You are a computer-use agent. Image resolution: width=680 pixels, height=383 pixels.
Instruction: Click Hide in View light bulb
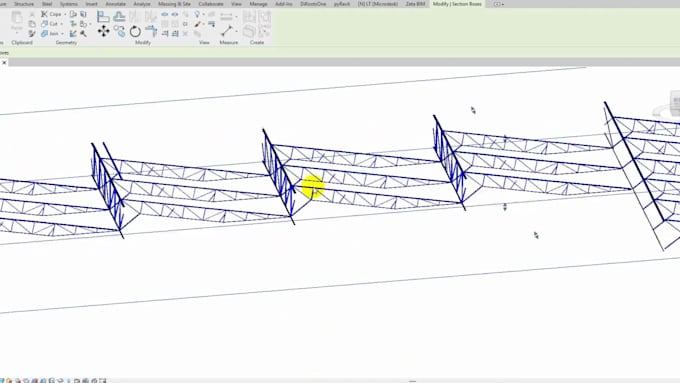pyautogui.click(x=197, y=14)
